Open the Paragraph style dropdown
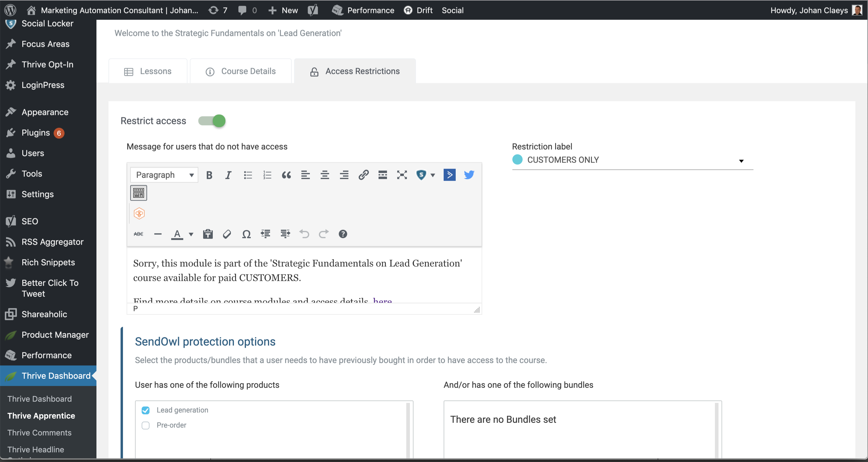 click(x=163, y=175)
